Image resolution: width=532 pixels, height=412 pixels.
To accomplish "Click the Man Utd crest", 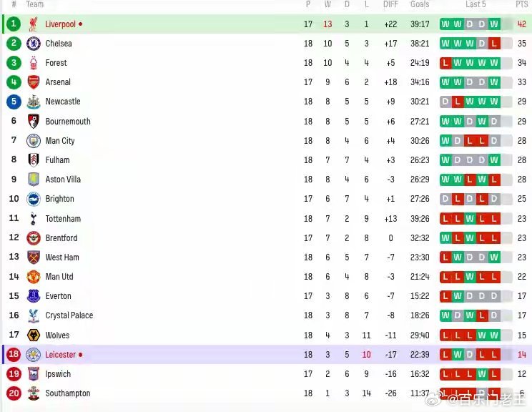I will 33,277.
